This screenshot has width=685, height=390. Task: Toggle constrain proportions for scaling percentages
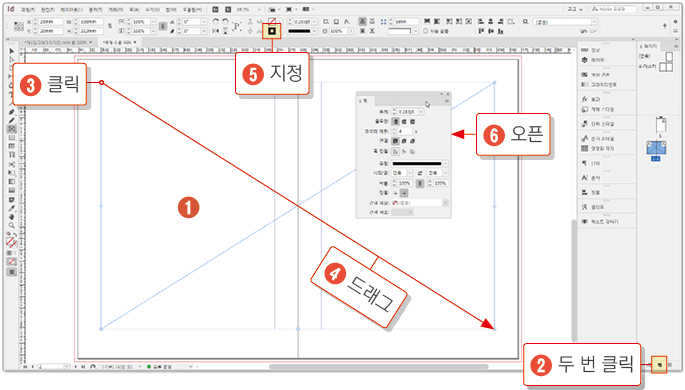[x=163, y=26]
